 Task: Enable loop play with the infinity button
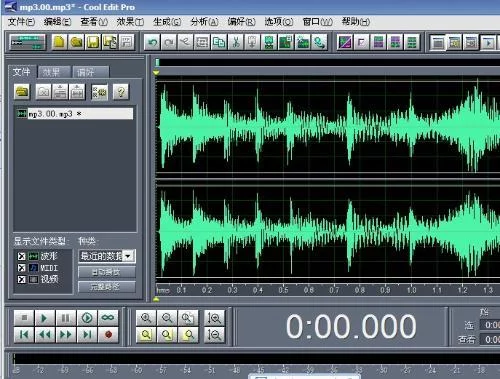[x=108, y=318]
